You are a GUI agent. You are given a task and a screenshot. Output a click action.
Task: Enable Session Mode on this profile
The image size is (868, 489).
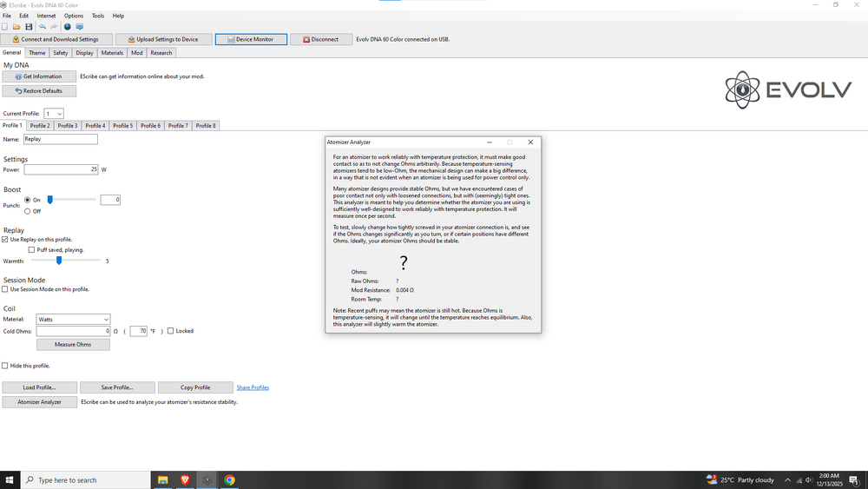pos(5,289)
